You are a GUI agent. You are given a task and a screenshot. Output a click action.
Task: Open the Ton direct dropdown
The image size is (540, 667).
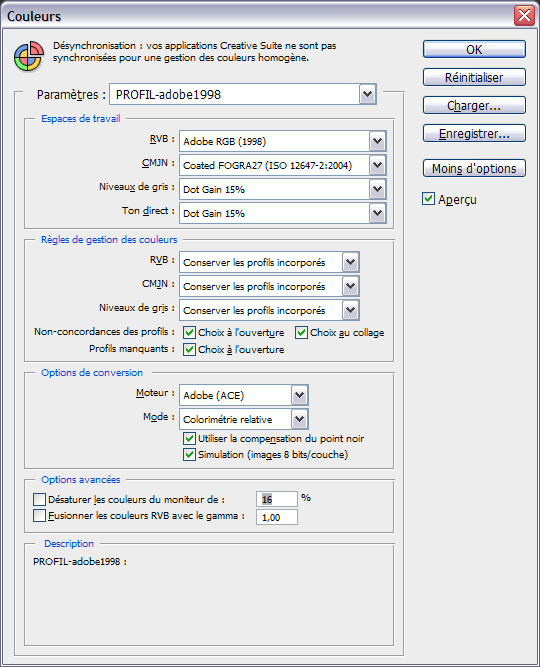tap(283, 213)
